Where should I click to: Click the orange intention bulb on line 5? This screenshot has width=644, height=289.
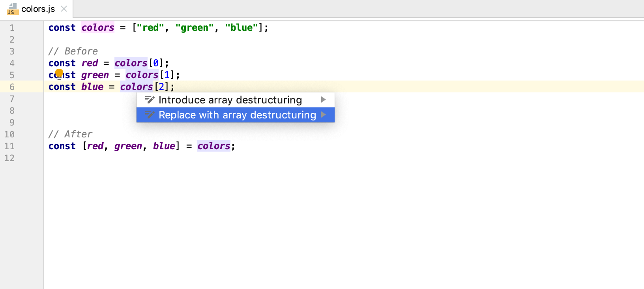tap(59, 73)
